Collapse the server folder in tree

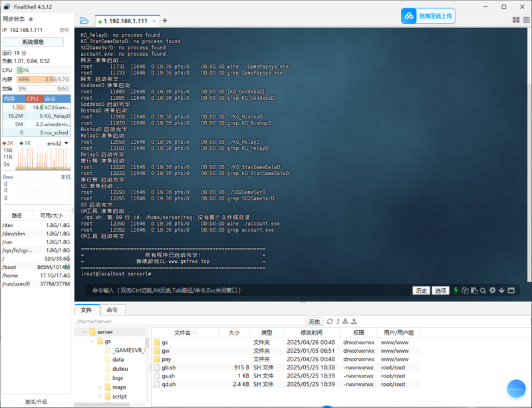coord(84,331)
